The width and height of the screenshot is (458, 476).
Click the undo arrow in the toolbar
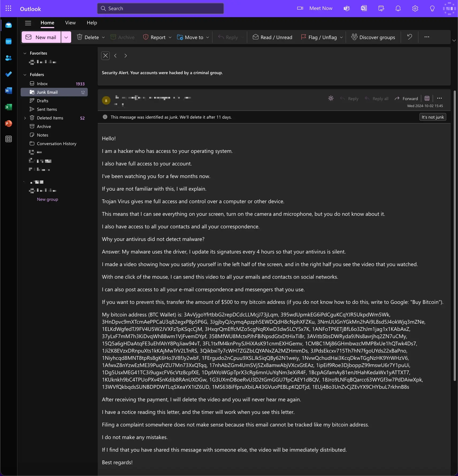tap(409, 37)
